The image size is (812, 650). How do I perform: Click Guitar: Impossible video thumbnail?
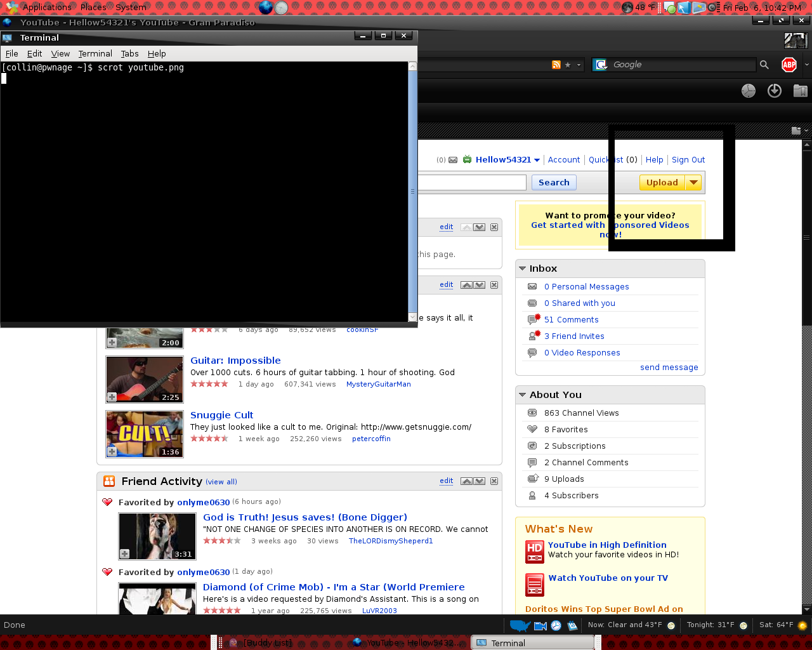pyautogui.click(x=145, y=380)
